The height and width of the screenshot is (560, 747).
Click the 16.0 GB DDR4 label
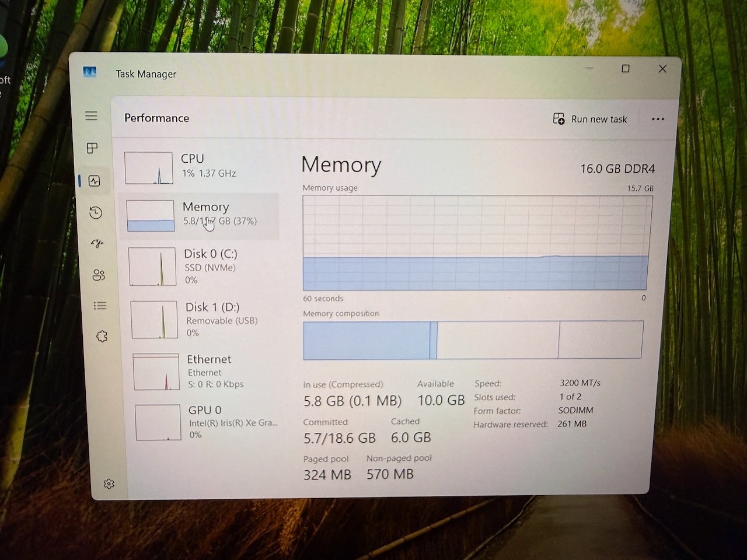pyautogui.click(x=617, y=169)
